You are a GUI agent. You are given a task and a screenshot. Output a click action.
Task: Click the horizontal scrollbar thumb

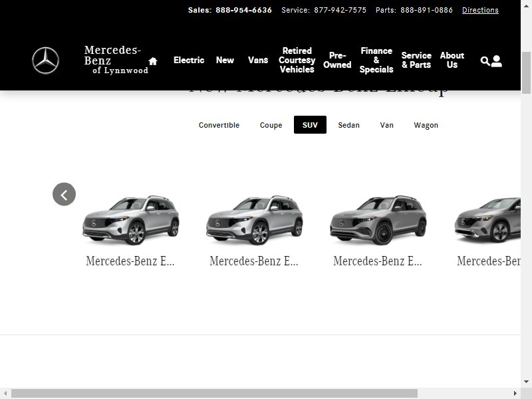click(214, 394)
